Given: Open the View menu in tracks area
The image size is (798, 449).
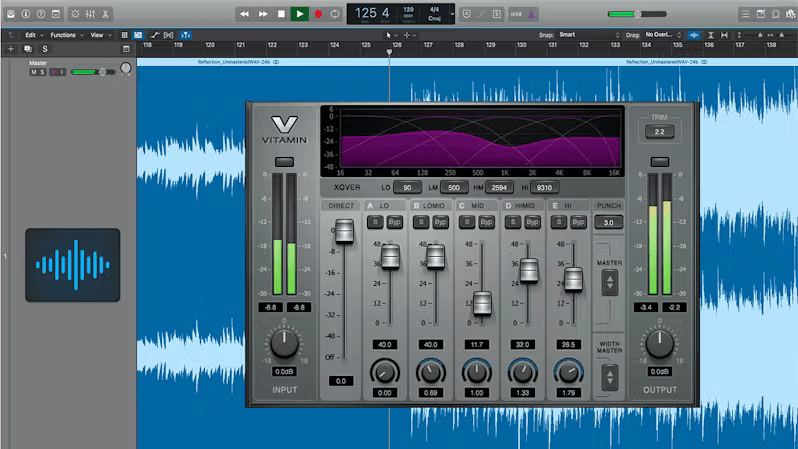Looking at the screenshot, I should [x=100, y=35].
